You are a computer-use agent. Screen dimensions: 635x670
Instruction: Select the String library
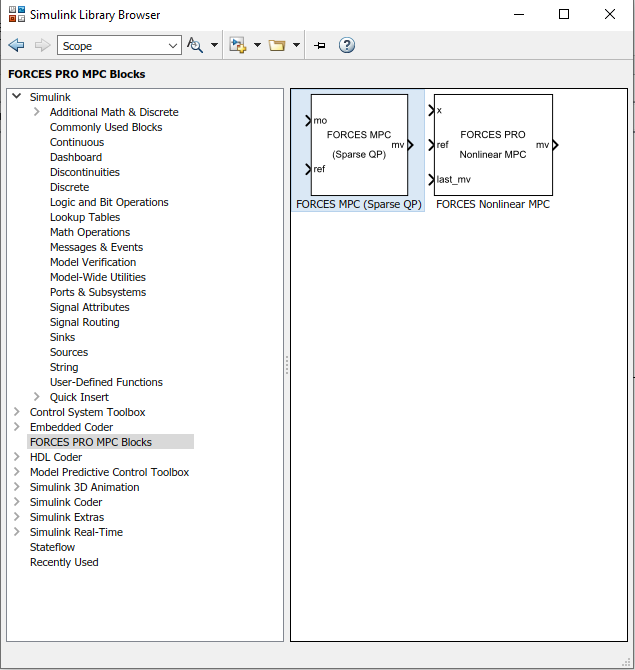click(x=64, y=367)
